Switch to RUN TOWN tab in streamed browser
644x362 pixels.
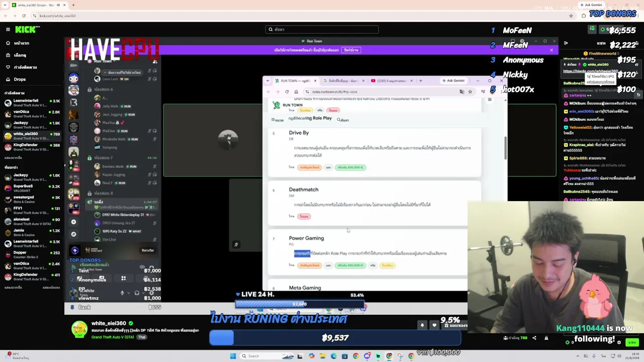pos(295,80)
